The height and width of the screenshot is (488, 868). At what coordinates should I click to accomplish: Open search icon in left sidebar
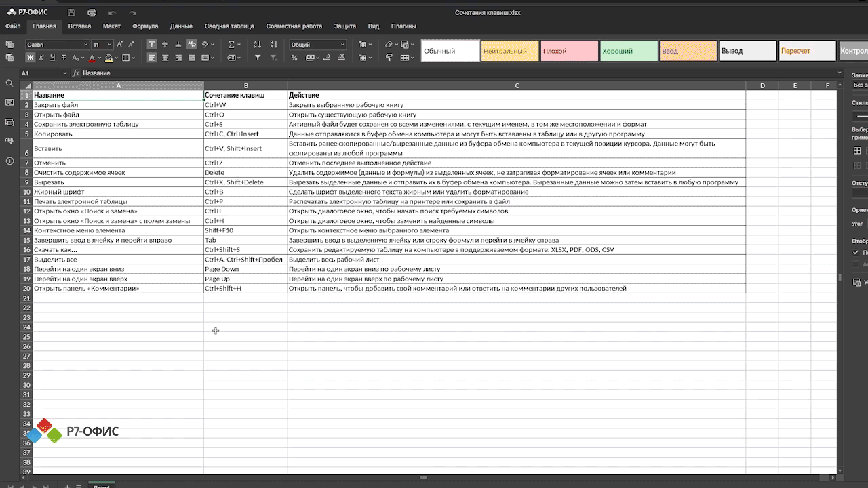tap(9, 83)
